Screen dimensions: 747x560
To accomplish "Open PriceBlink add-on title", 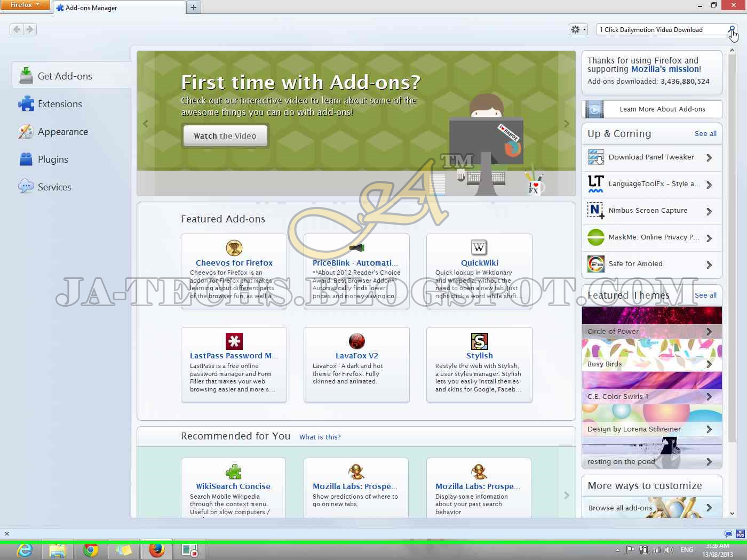I will pos(355,263).
